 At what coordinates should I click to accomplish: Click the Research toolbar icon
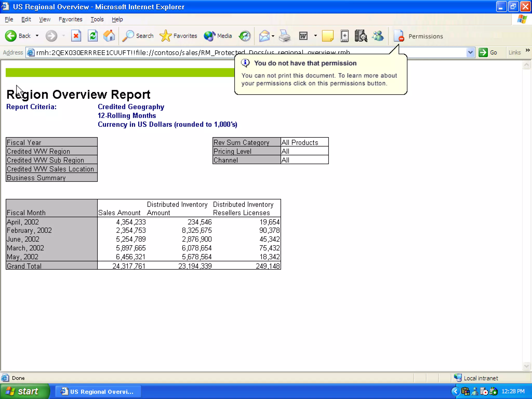[361, 36]
